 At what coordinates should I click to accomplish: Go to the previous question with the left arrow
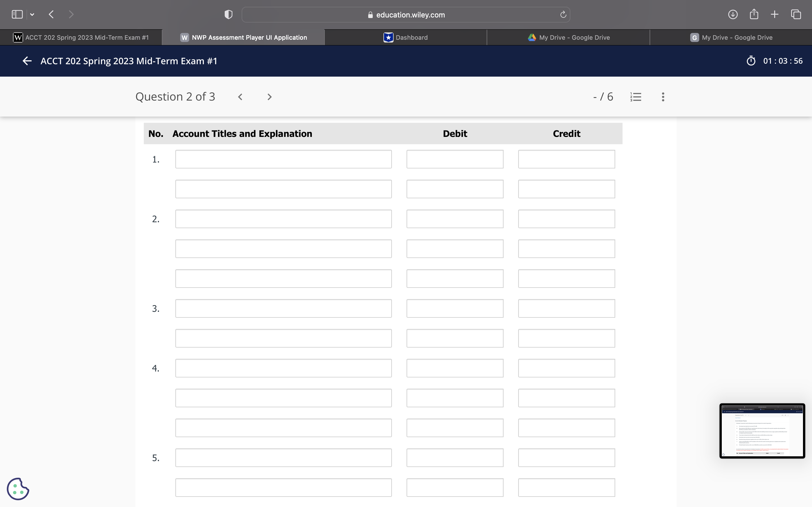[240, 97]
